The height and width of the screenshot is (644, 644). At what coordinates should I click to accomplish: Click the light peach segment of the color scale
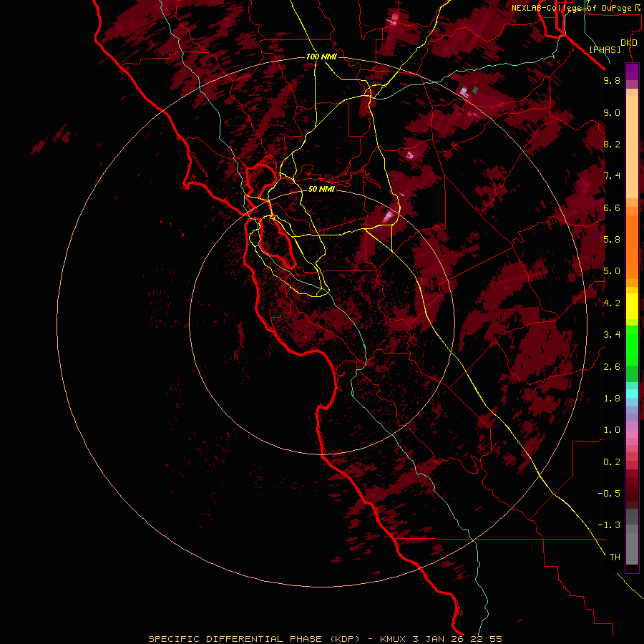pos(632,147)
